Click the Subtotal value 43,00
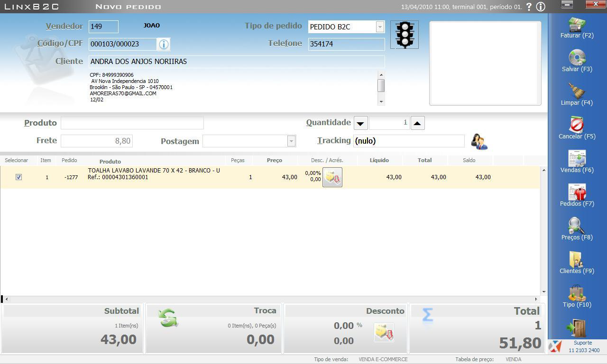 [x=119, y=339]
